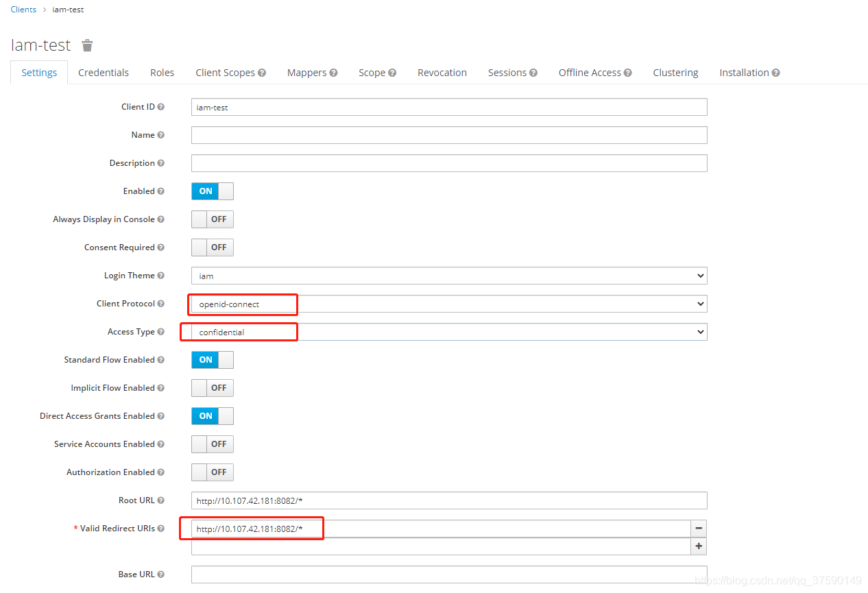Click the question mark icon next to Root URL

tap(160, 500)
